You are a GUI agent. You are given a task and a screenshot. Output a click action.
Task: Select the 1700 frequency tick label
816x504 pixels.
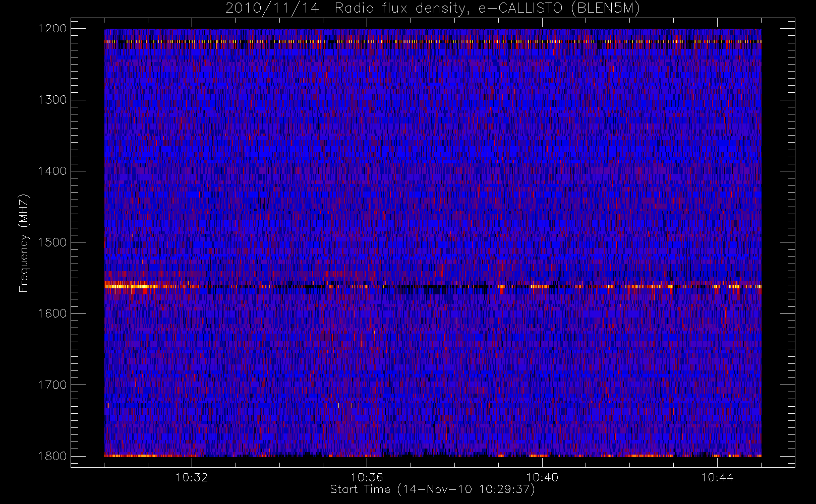(52, 385)
